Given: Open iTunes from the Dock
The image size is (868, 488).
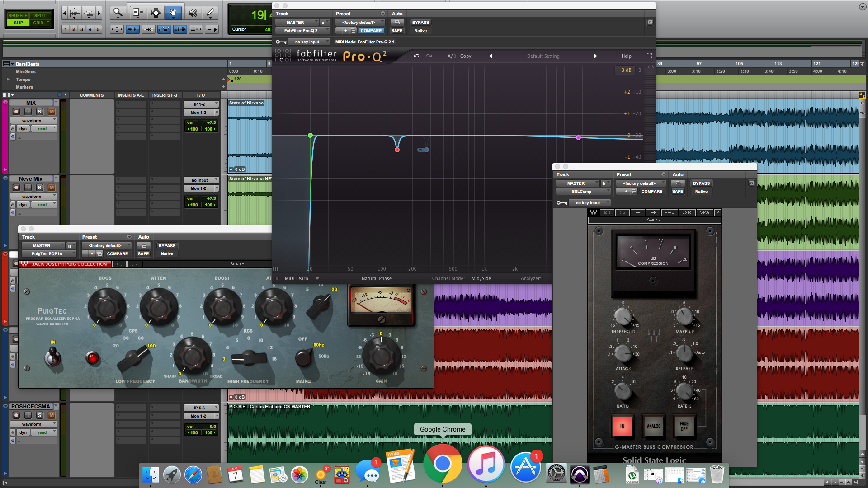Looking at the screenshot, I should [486, 465].
